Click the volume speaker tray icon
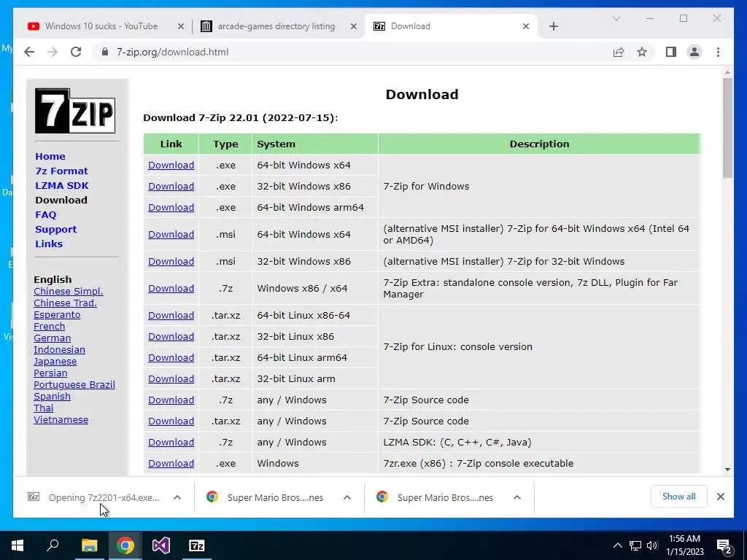 [x=652, y=545]
